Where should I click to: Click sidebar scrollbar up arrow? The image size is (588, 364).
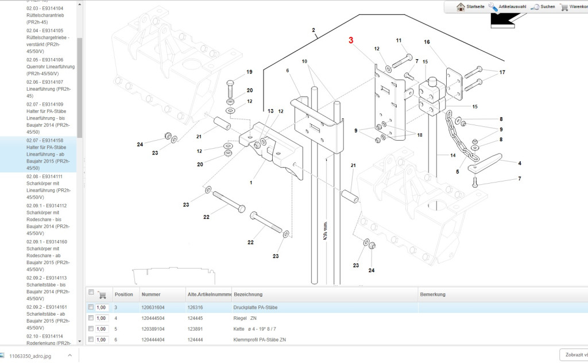coord(79,5)
